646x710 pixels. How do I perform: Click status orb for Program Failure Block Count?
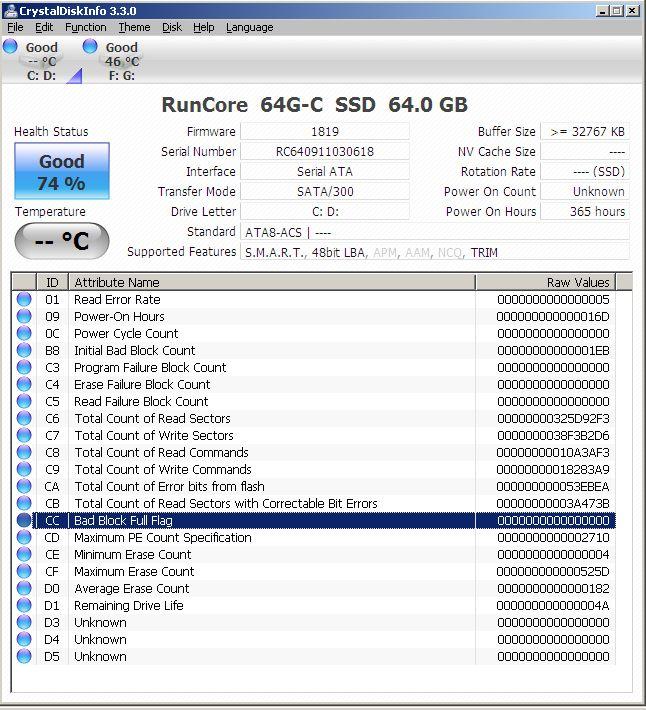click(x=24, y=367)
